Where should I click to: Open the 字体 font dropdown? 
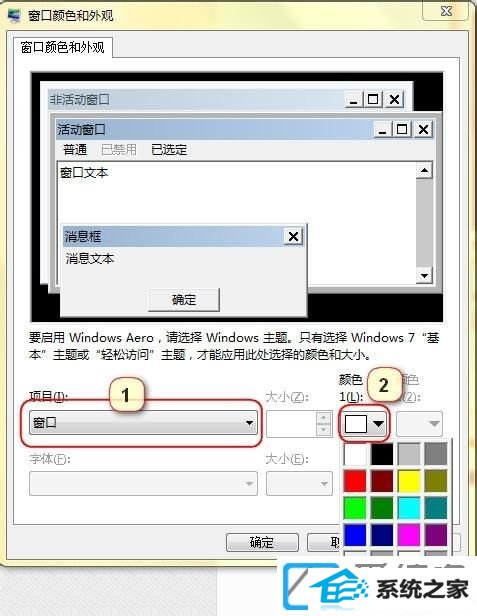tap(143, 483)
